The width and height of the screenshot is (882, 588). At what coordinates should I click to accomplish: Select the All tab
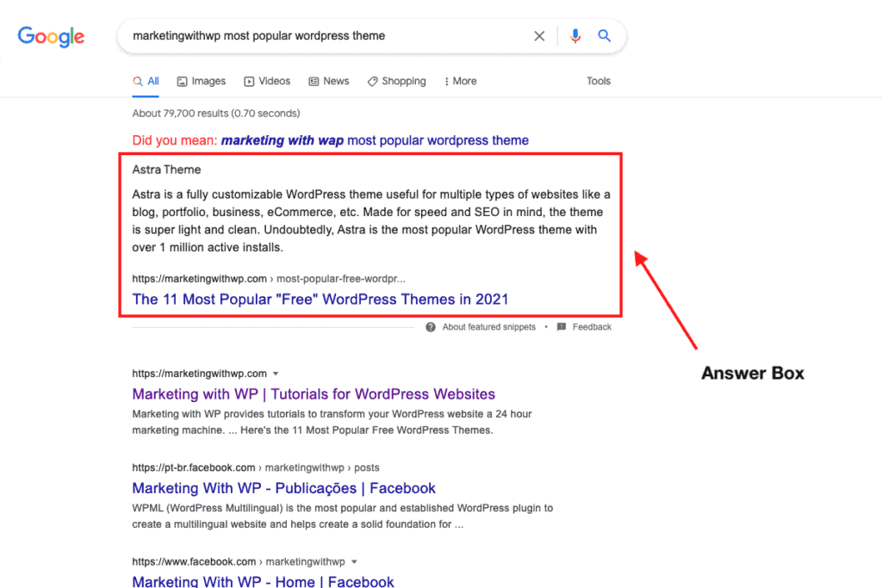tap(146, 82)
